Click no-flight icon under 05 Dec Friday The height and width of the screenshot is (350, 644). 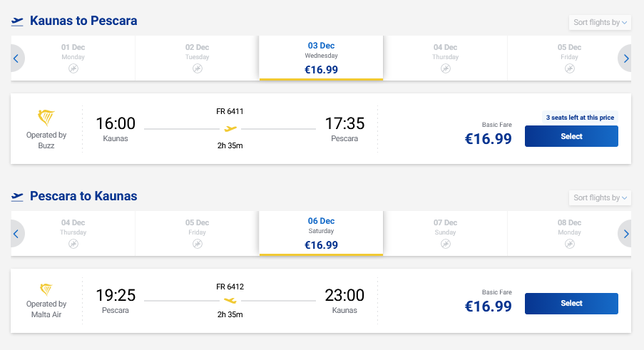pyautogui.click(x=568, y=68)
